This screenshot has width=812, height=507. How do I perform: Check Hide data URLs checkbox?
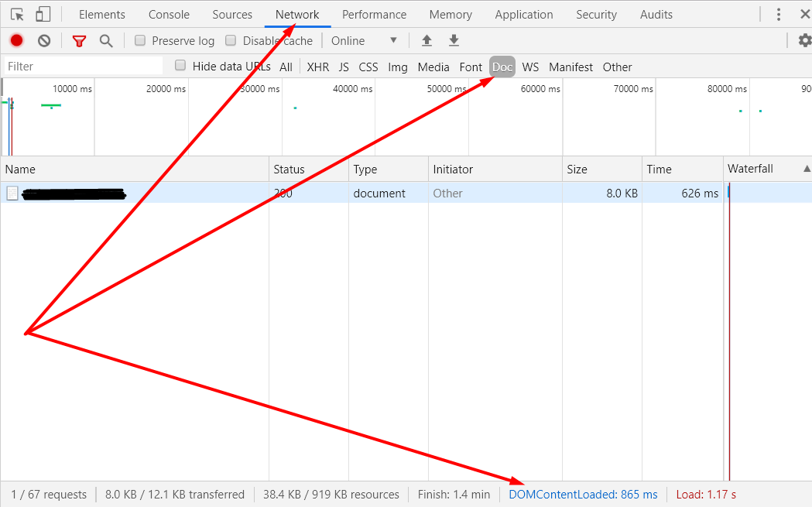(180, 65)
